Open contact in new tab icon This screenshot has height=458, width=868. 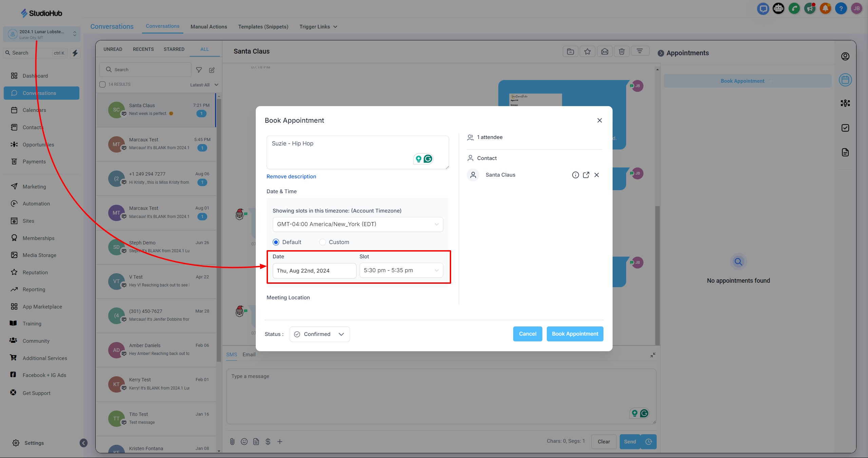(586, 175)
